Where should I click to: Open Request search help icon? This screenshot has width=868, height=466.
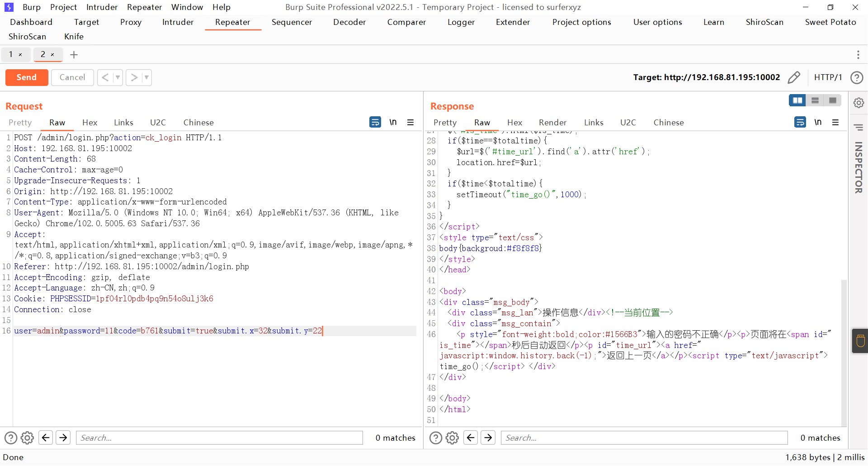[11, 438]
